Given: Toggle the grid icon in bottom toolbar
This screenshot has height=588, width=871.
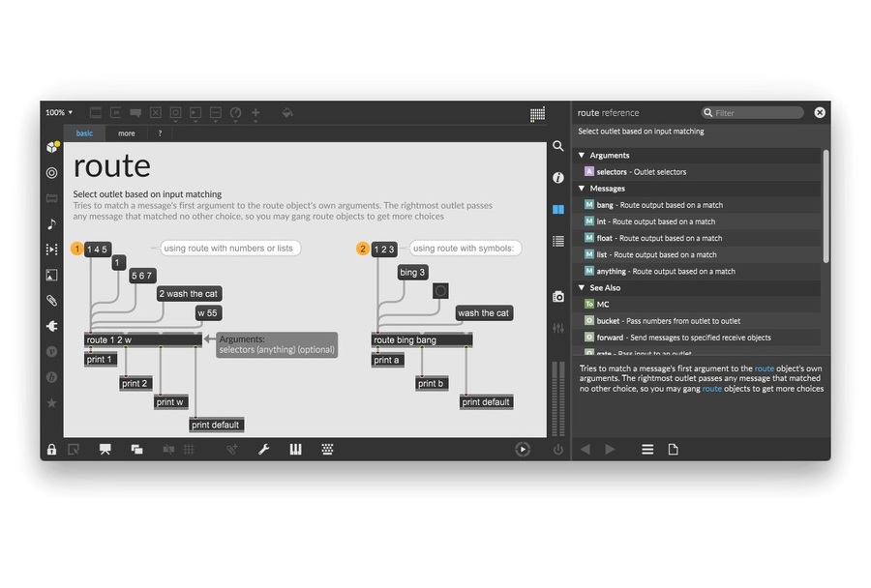Looking at the screenshot, I should pos(189,449).
